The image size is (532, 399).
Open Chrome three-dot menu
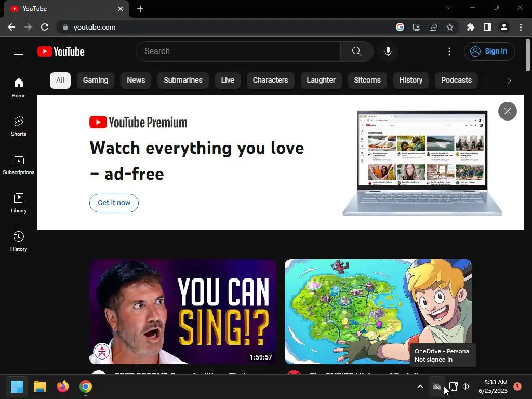(x=521, y=27)
